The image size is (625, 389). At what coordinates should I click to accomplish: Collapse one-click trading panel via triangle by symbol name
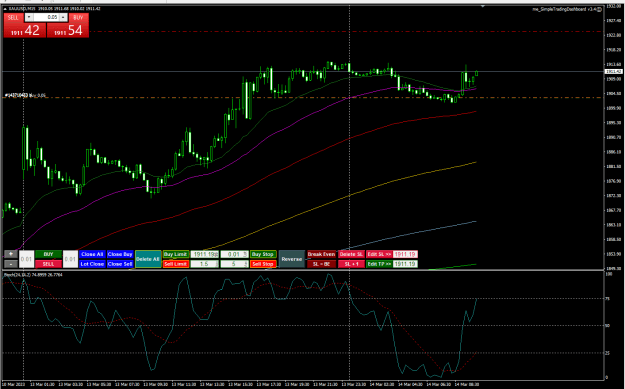tap(4, 8)
